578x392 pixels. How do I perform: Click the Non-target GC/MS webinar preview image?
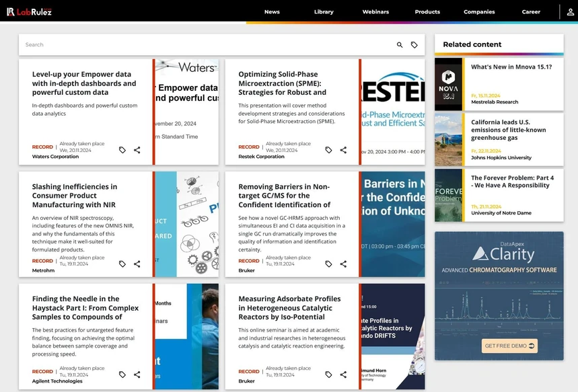click(393, 224)
